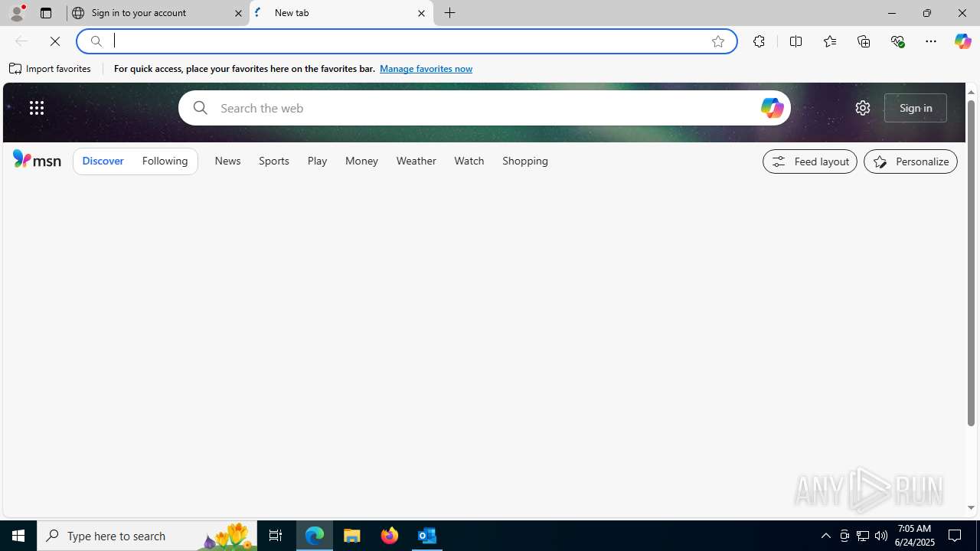Screen dimensions: 980x551
Task: Click Import favorites button
Action: 51,69
